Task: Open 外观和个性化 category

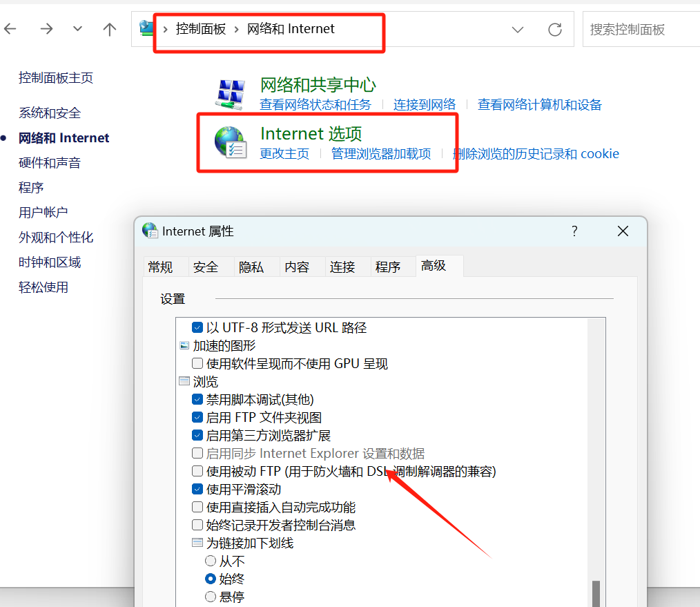Action: (x=56, y=237)
